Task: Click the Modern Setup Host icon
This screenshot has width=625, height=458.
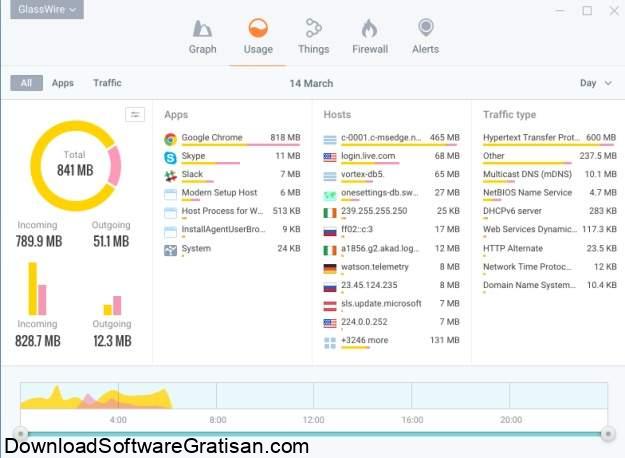Action: click(x=171, y=194)
